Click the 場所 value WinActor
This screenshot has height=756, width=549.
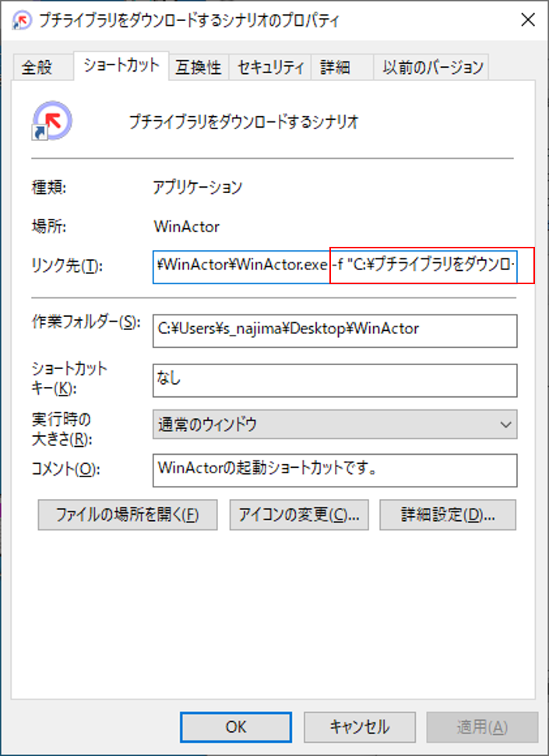(x=187, y=227)
